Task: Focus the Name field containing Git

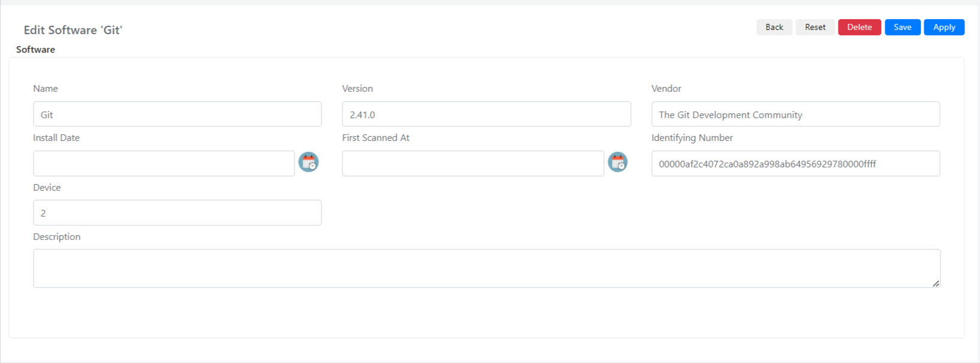Action: [178, 114]
